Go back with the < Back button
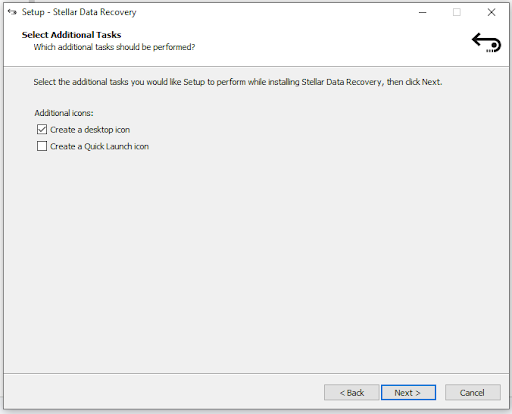The image size is (512, 414). point(351,393)
